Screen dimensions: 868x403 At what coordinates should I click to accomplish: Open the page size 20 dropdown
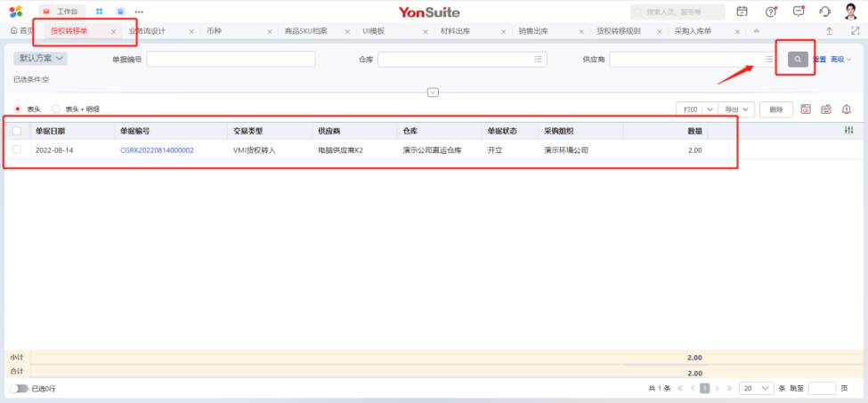click(x=756, y=389)
